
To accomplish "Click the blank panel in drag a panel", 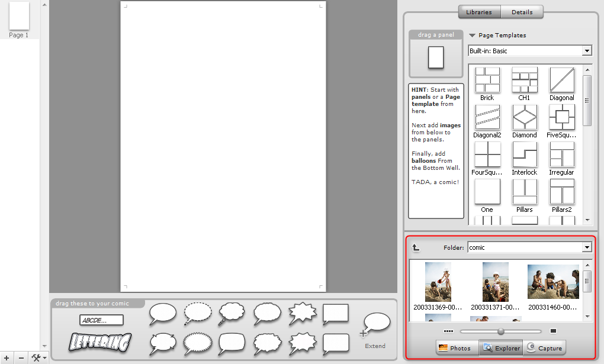I will point(436,57).
